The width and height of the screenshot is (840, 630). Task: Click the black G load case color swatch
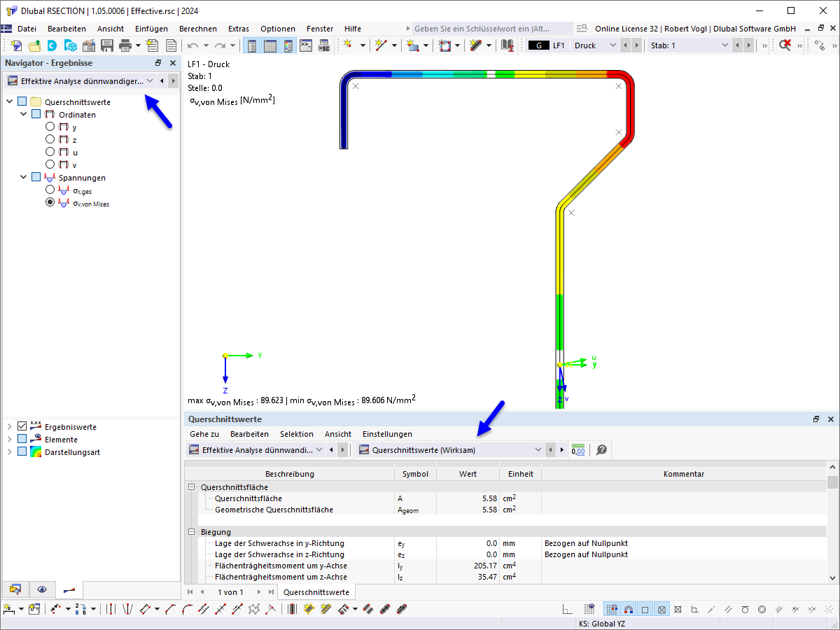coord(538,45)
